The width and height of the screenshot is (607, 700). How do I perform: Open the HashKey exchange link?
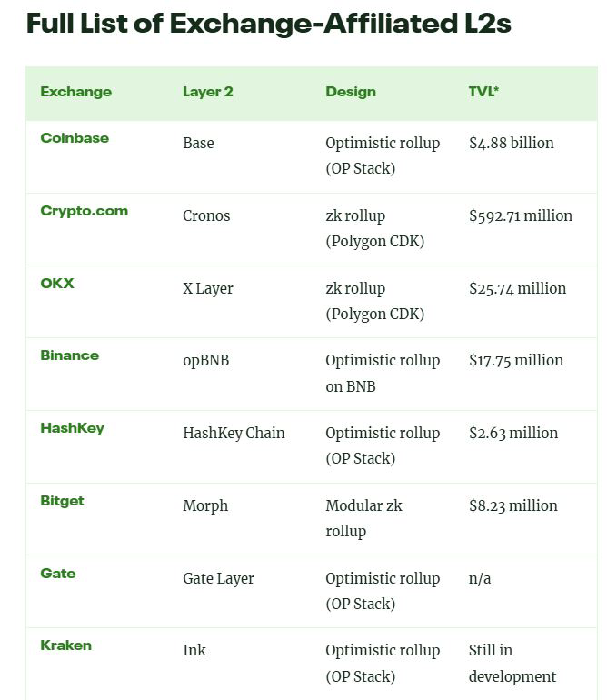point(72,428)
